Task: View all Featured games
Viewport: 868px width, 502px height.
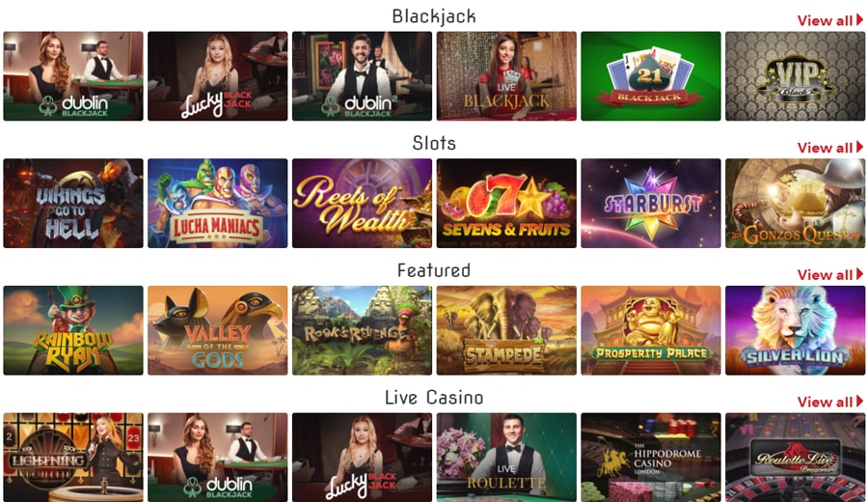Action: pos(829,274)
